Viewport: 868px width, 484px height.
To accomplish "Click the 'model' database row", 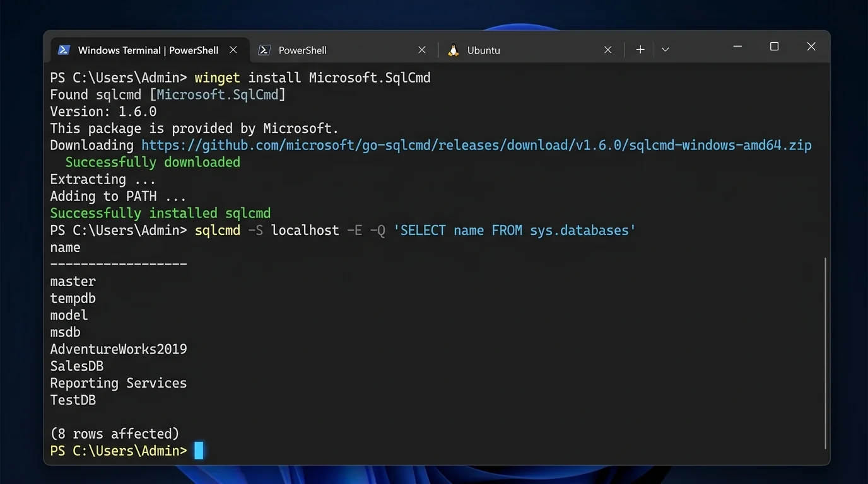I will [x=69, y=315].
